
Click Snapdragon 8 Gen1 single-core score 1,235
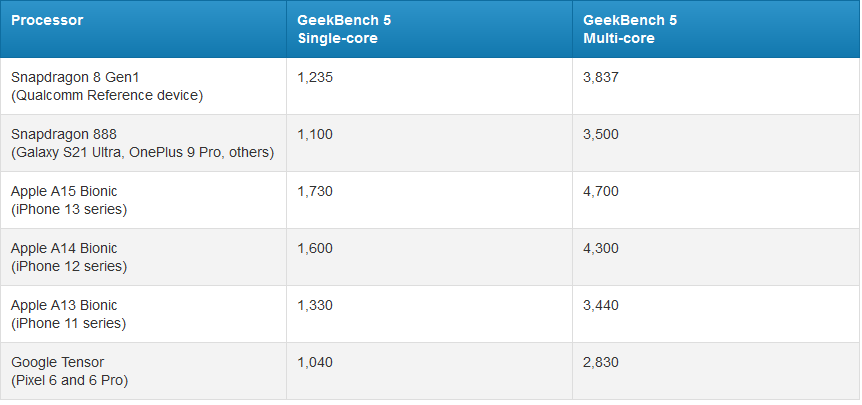tap(314, 77)
